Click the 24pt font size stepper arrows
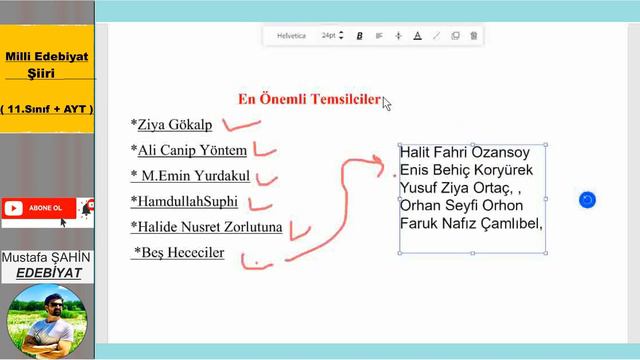 tap(341, 36)
